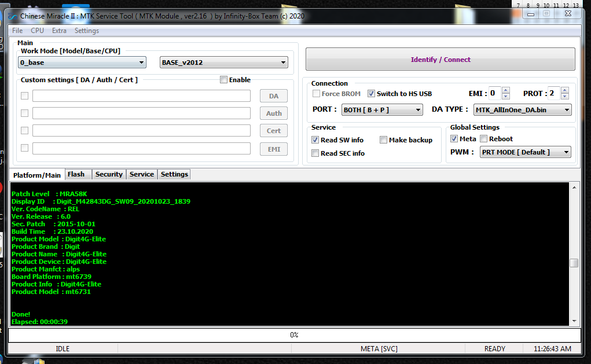Screen dimensions: 591x364
Task: Click the Chinese Miracle II app icon in title bar
Action: pyautogui.click(x=12, y=16)
